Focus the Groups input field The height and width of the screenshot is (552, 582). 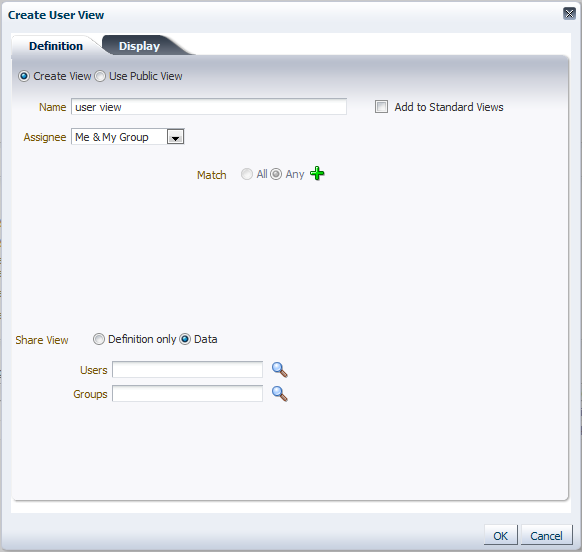(x=187, y=393)
